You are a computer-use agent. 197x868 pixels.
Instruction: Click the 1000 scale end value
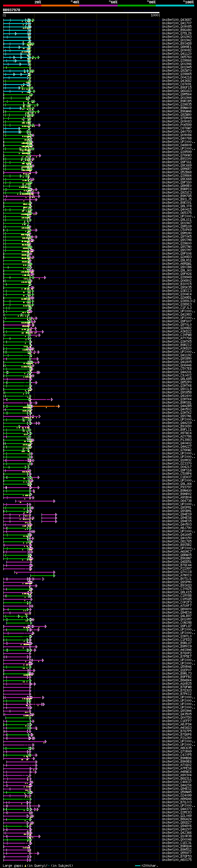tap(155, 15)
